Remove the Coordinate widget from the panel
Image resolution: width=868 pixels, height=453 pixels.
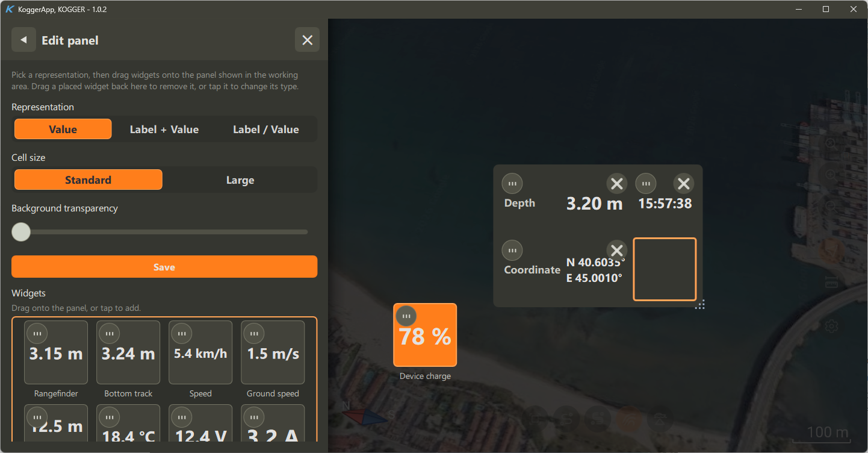tap(616, 250)
